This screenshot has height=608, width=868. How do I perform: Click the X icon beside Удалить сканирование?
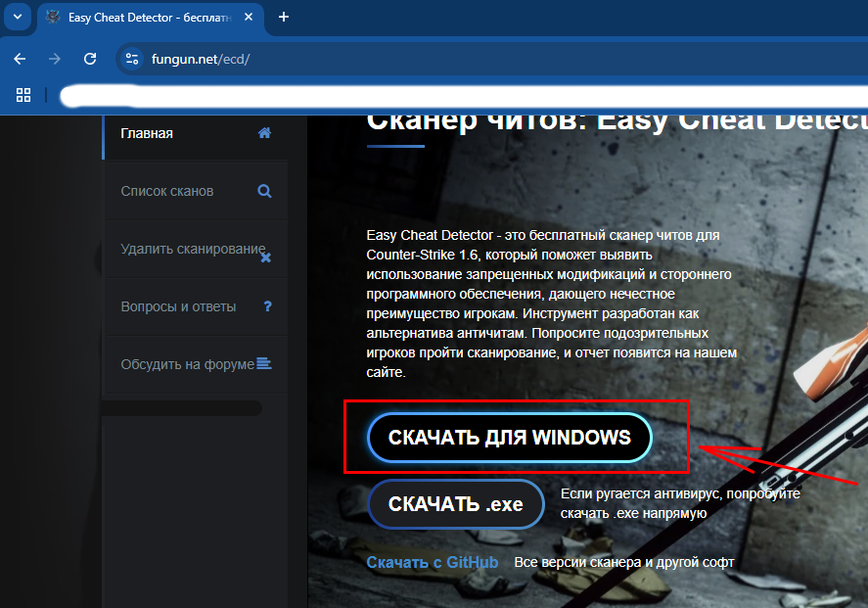(x=266, y=257)
